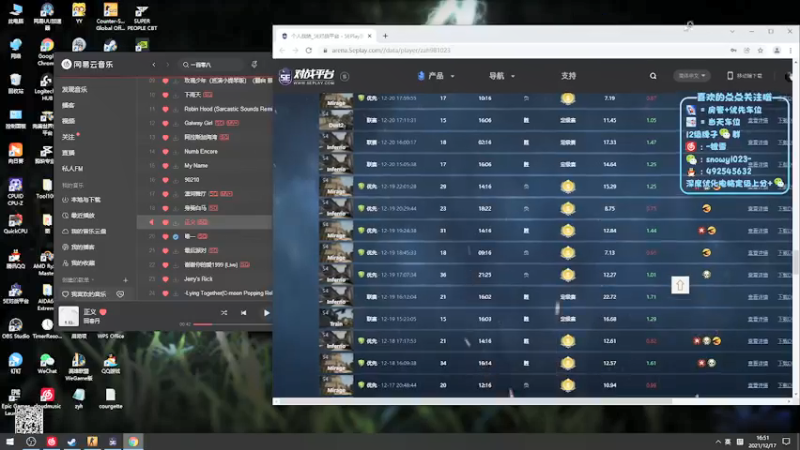800x450 pixels.
Task: Open Chrome tab search chevron
Action: [732, 32]
